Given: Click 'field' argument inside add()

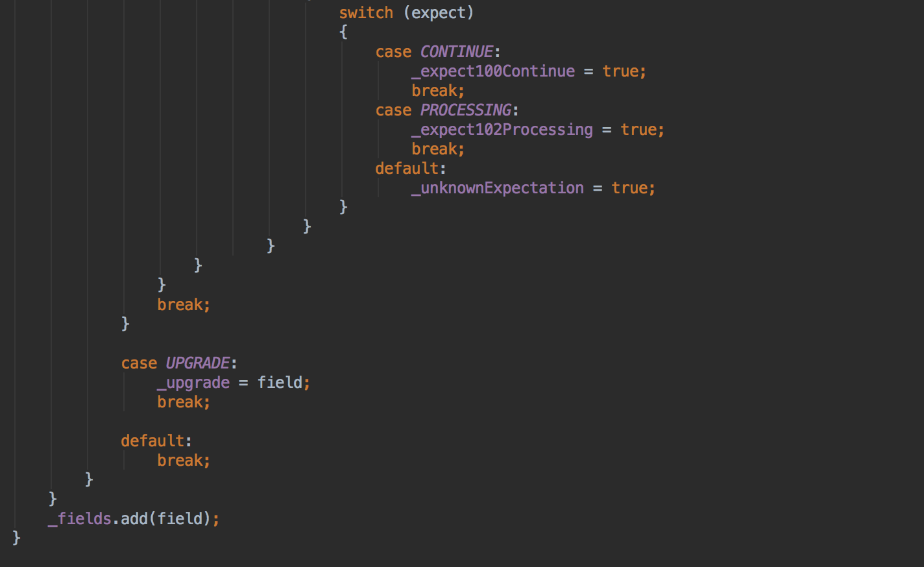Looking at the screenshot, I should click(x=180, y=519).
